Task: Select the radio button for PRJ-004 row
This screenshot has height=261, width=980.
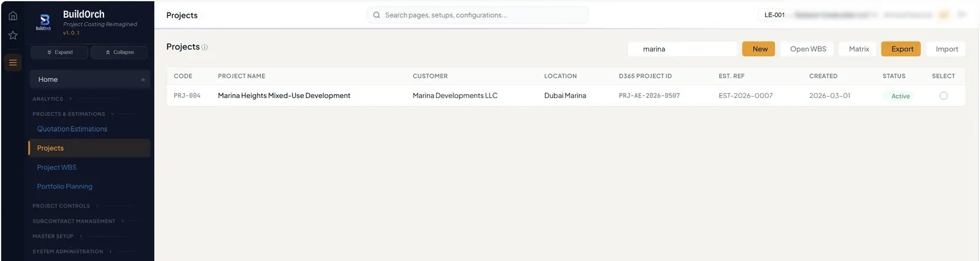Action: 943,96
